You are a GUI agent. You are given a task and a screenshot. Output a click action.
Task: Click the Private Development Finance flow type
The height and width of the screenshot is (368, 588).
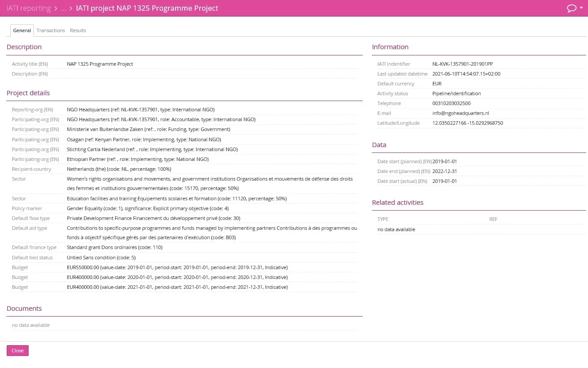point(154,218)
